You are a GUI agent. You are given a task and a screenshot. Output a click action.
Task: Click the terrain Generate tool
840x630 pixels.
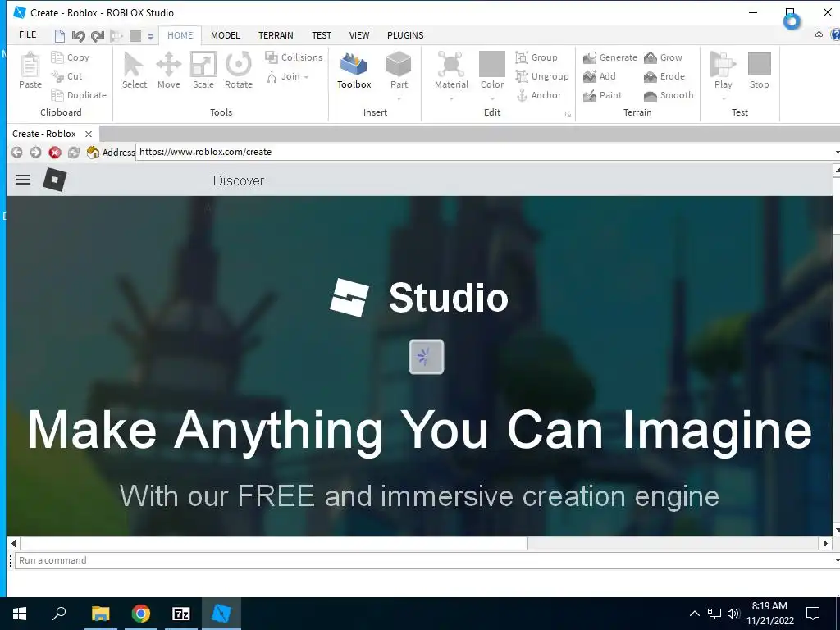coord(610,57)
